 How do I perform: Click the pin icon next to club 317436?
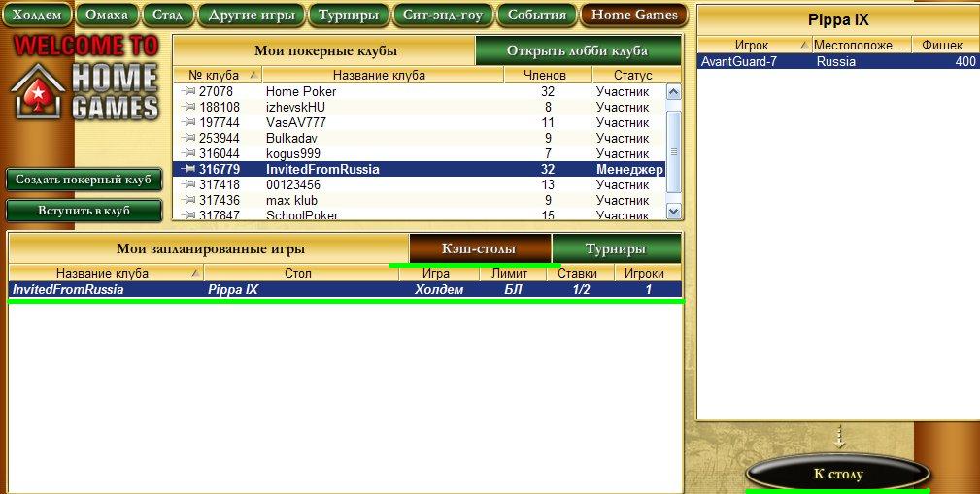pos(188,201)
